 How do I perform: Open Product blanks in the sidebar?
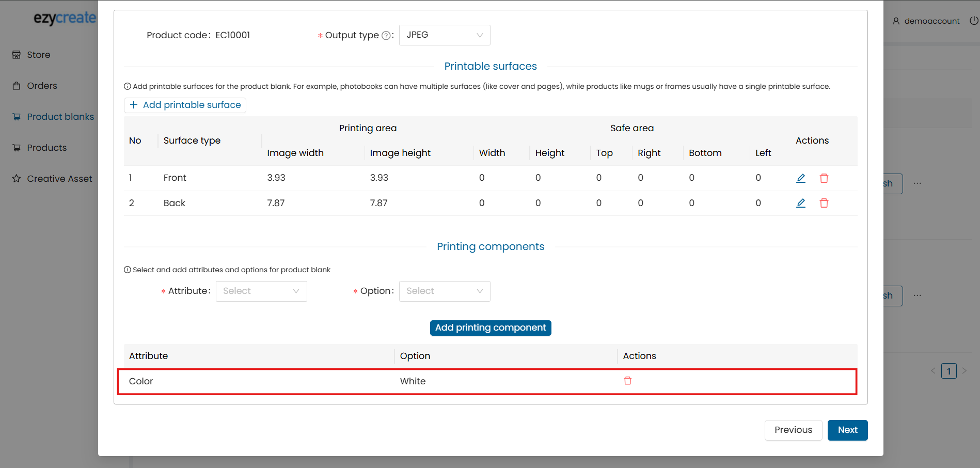(60, 117)
